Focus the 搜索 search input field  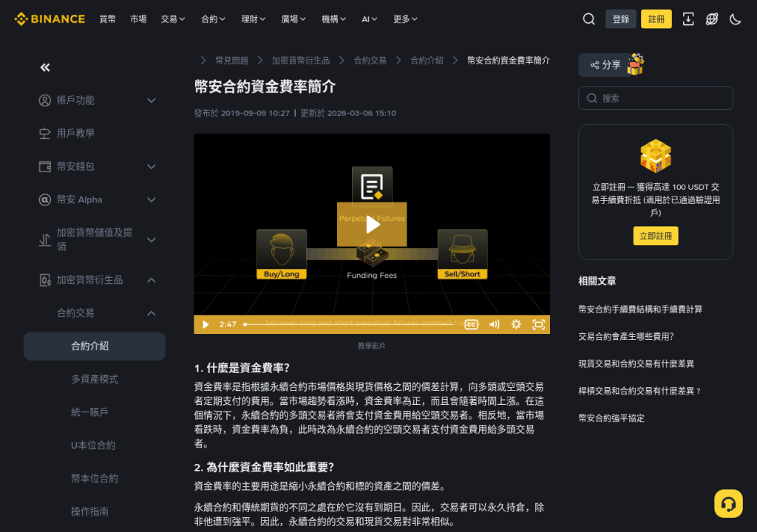pyautogui.click(x=656, y=98)
